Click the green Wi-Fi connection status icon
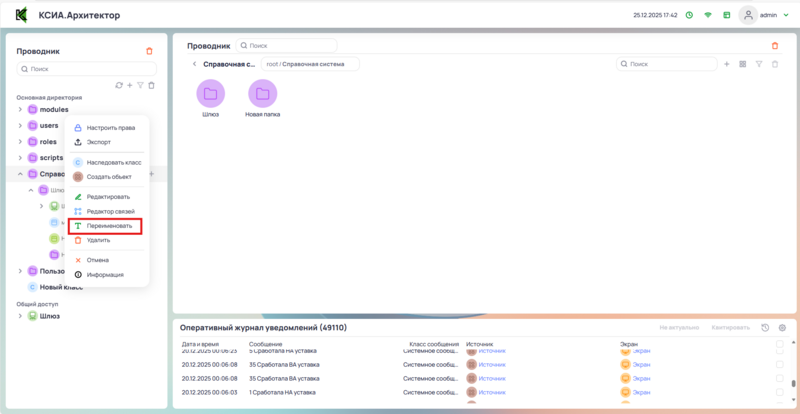Image resolution: width=800 pixels, height=414 pixels. pos(708,15)
